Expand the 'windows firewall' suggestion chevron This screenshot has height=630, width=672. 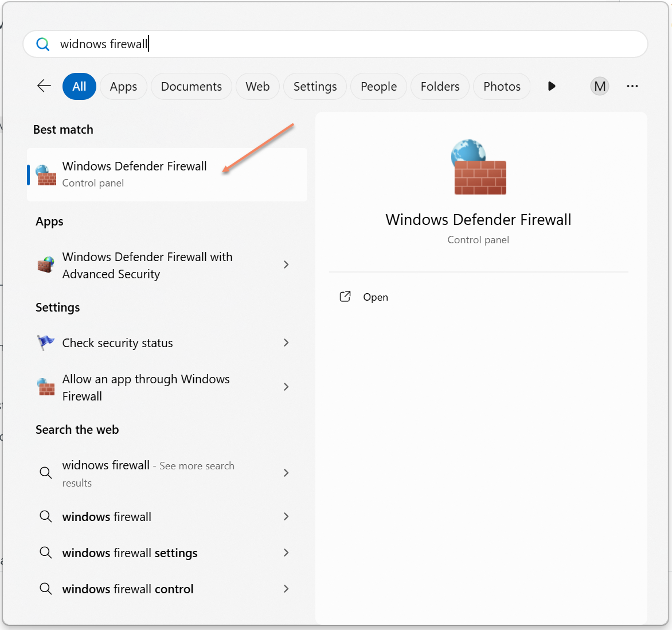[x=286, y=516]
